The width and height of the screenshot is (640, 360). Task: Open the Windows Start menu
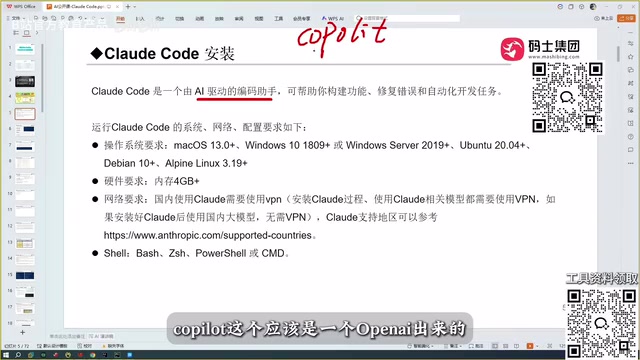6,355
